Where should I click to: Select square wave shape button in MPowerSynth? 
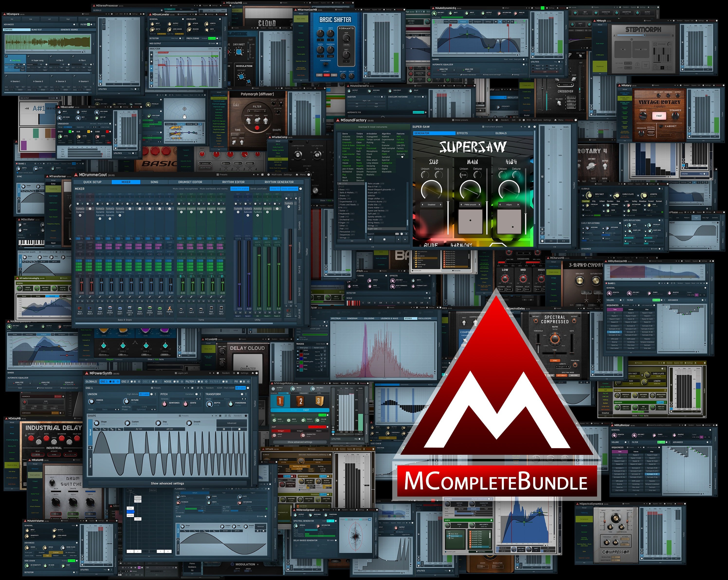(112, 429)
